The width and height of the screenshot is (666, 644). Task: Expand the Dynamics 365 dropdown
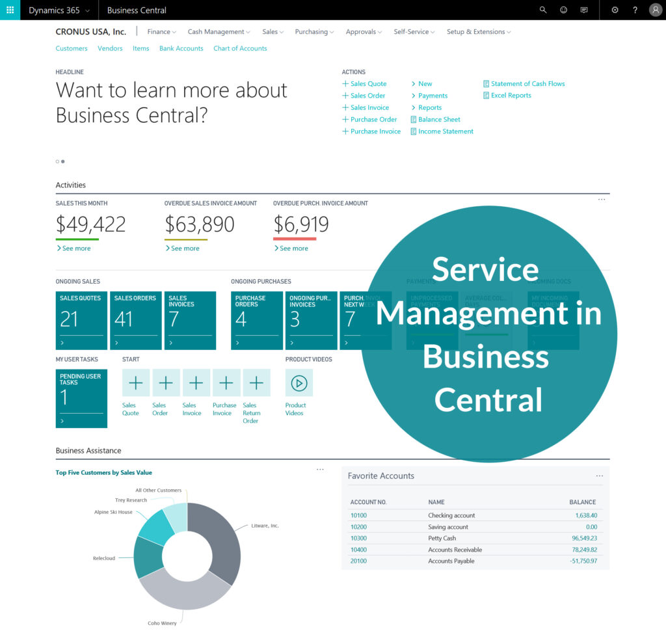(x=59, y=10)
